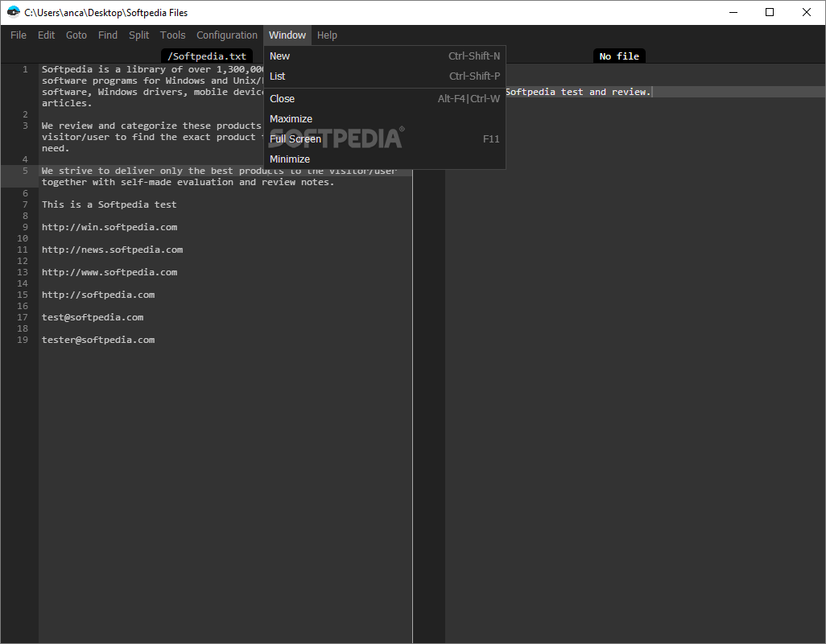Close the application window
Viewport: 826px width, 644px height.
click(x=807, y=12)
